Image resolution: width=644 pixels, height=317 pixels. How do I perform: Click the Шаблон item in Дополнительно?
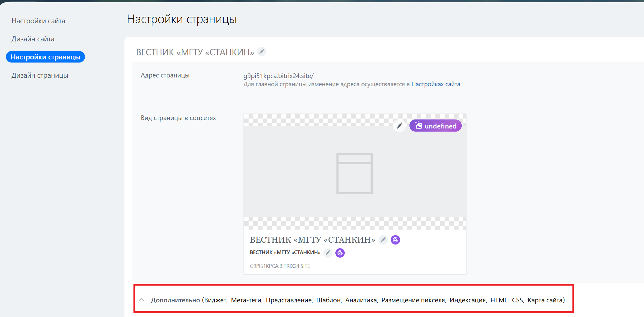[x=329, y=300]
